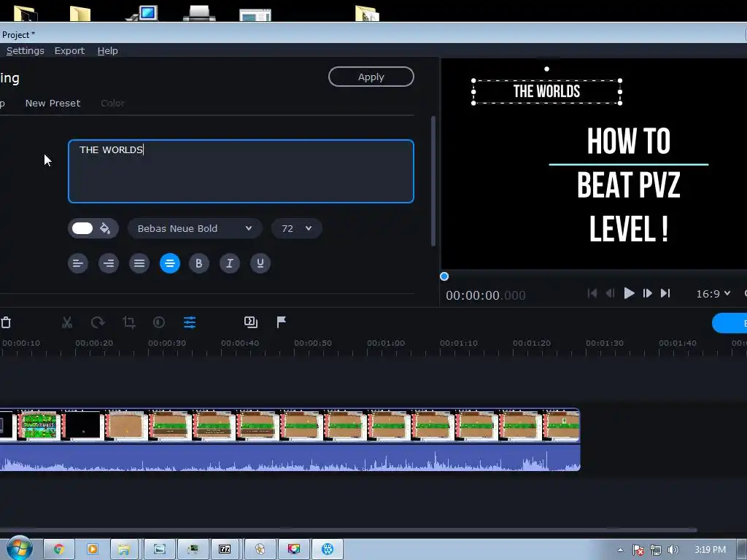Click the volume speaker tray icon
Image resolution: width=747 pixels, height=560 pixels.
point(673,550)
